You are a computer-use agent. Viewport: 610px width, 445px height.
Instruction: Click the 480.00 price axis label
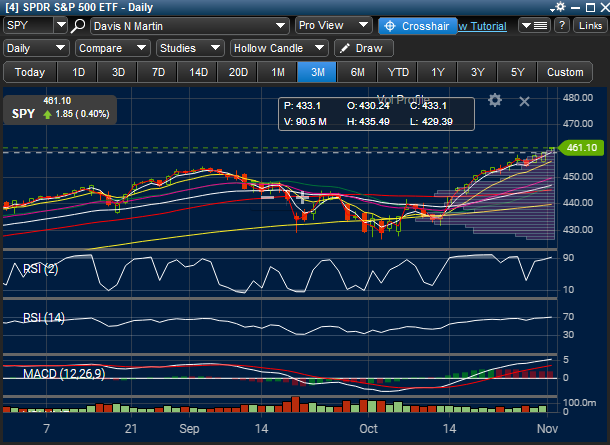pyautogui.click(x=578, y=98)
